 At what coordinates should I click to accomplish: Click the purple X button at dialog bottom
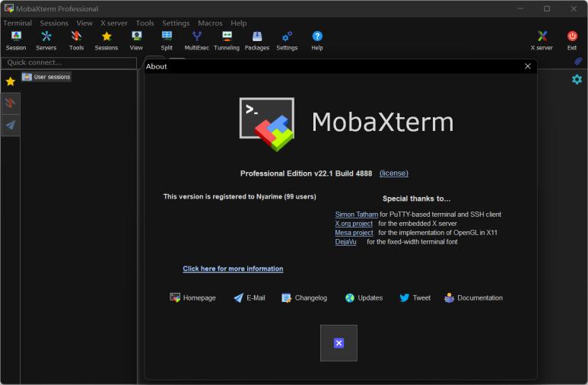point(339,343)
